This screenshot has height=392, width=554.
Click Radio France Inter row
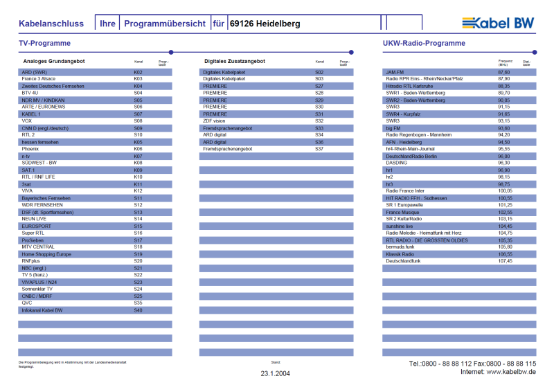[459, 191]
